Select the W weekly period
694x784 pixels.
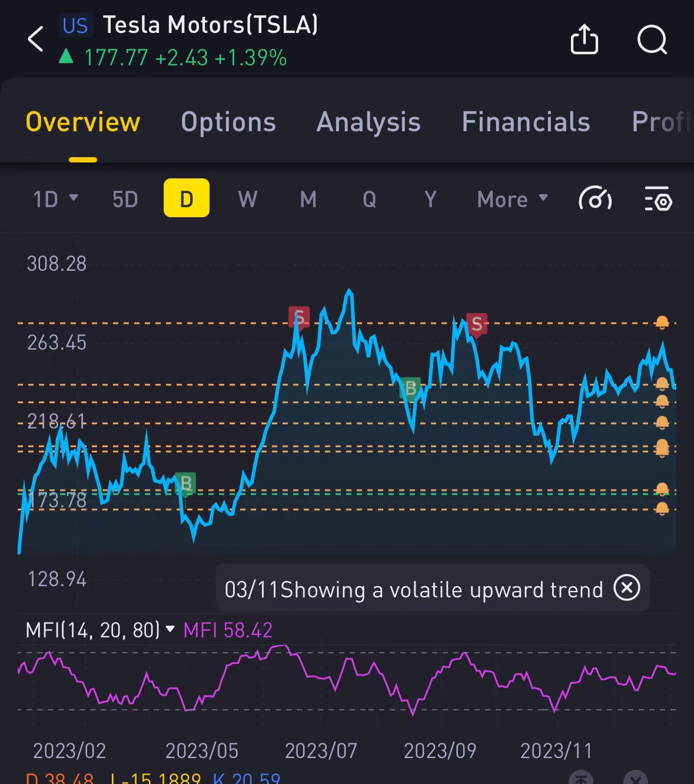[x=248, y=199]
